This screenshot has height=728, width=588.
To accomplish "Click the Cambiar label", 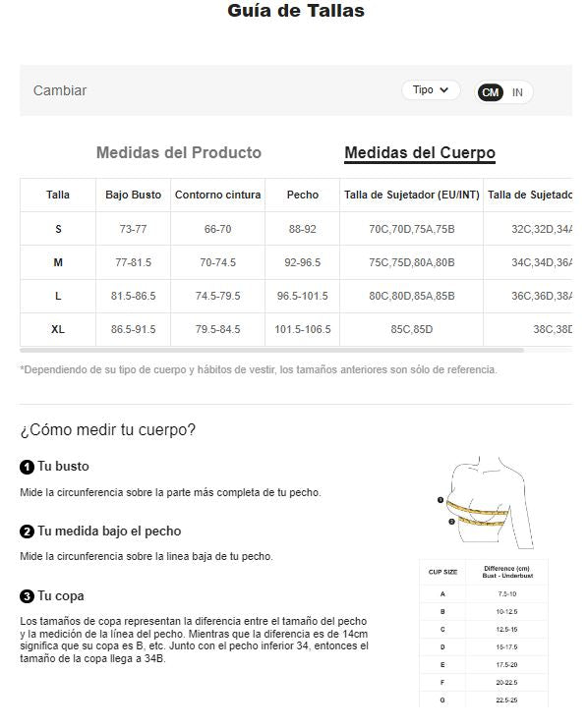I will (x=60, y=90).
